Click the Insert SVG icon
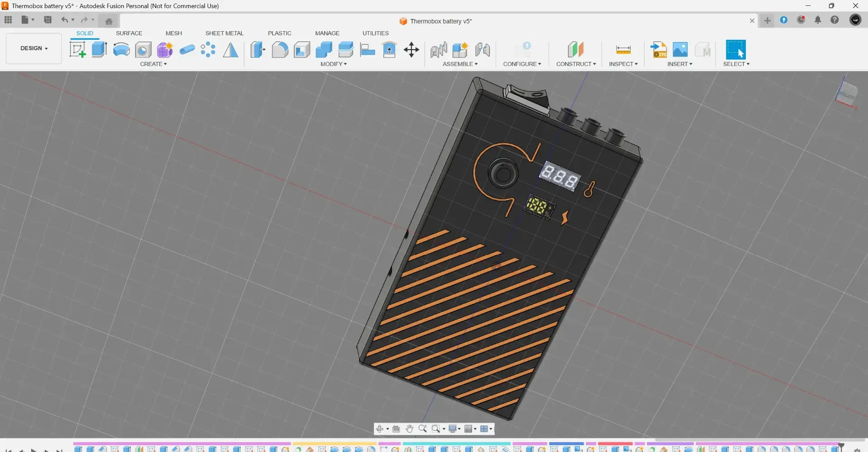The image size is (868, 452). click(659, 50)
